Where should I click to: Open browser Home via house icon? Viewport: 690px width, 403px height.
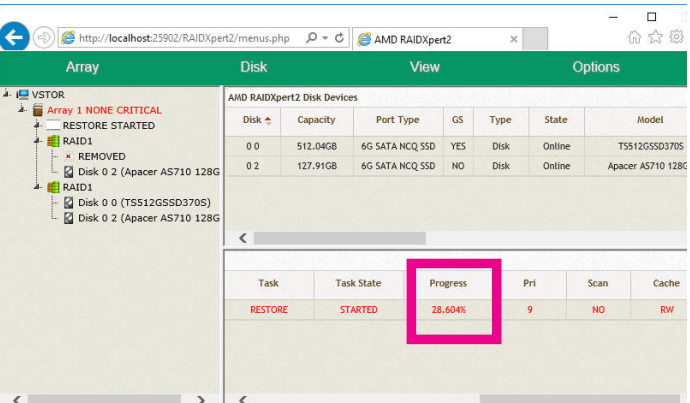coord(634,38)
